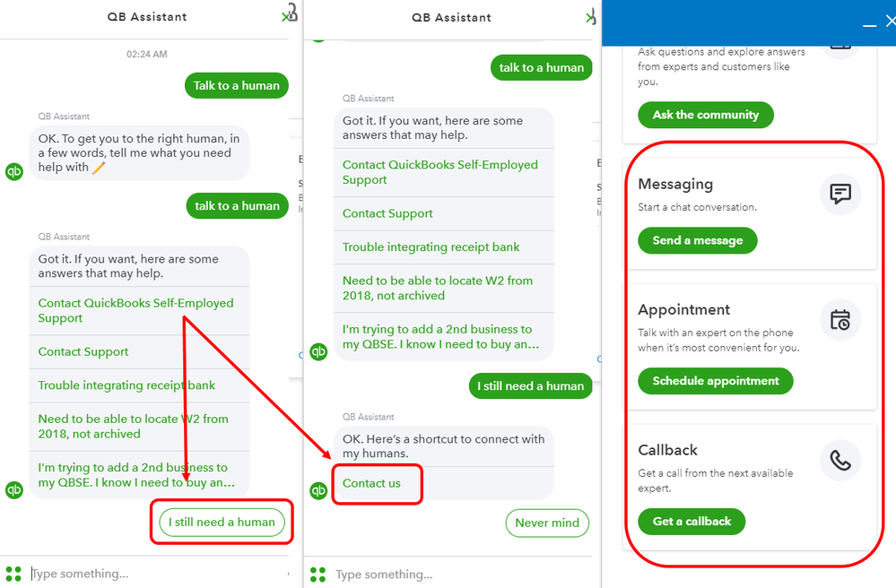Click the QB avatar beside Contact us

[x=318, y=490]
